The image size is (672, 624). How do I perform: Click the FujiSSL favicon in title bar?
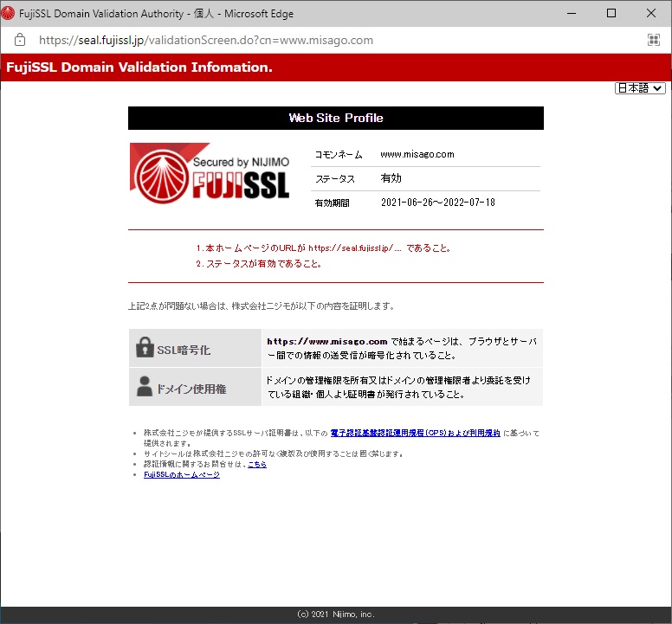point(8,13)
